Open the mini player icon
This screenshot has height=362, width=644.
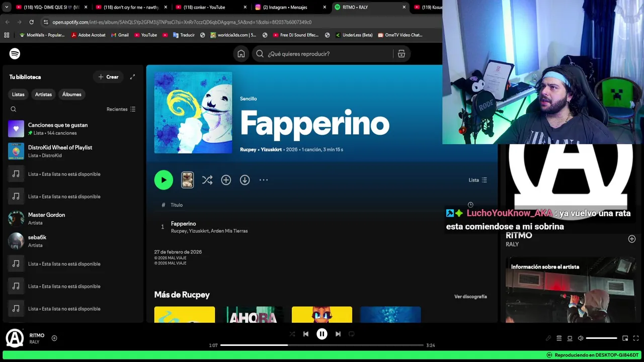(625, 338)
